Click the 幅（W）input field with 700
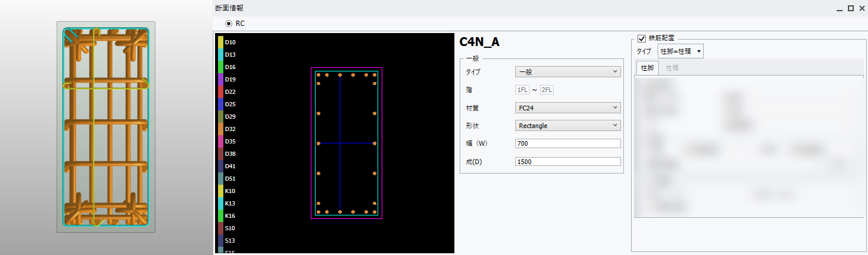Image resolution: width=868 pixels, height=255 pixels. tap(568, 143)
